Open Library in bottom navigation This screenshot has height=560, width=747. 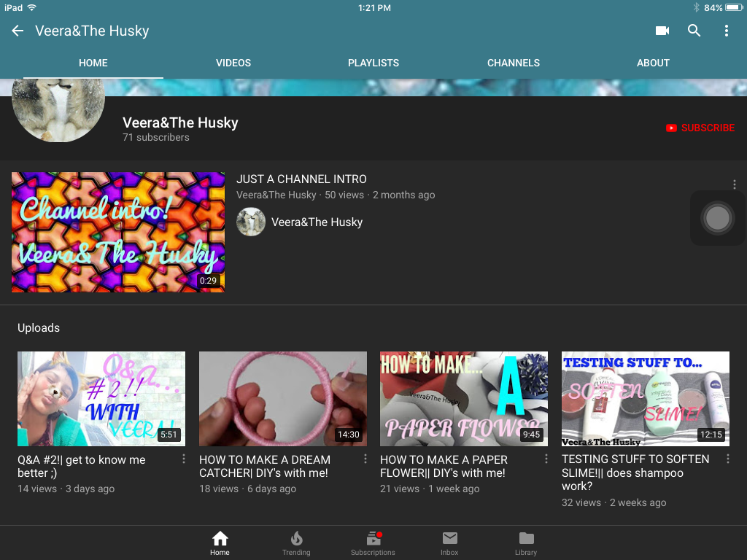point(526,543)
